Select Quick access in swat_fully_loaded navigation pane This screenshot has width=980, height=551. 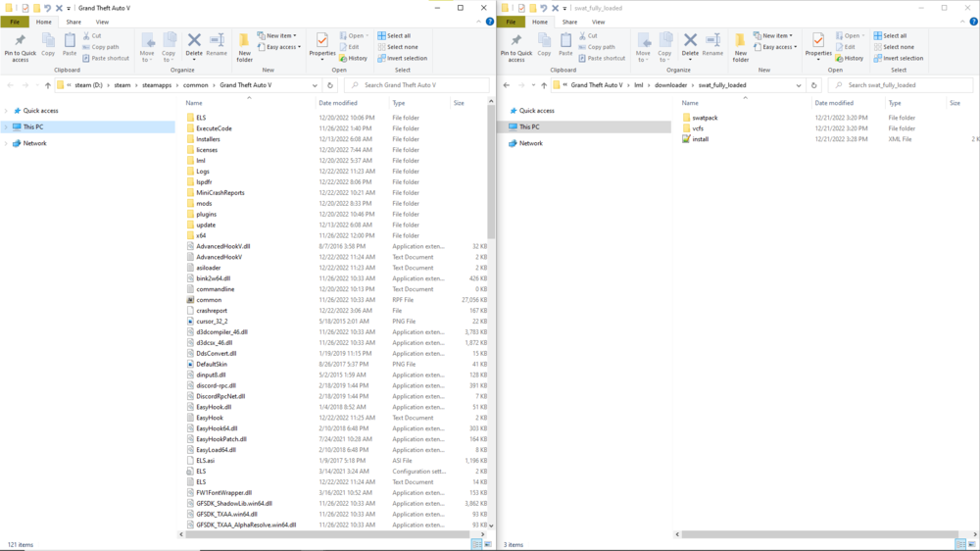click(x=536, y=111)
